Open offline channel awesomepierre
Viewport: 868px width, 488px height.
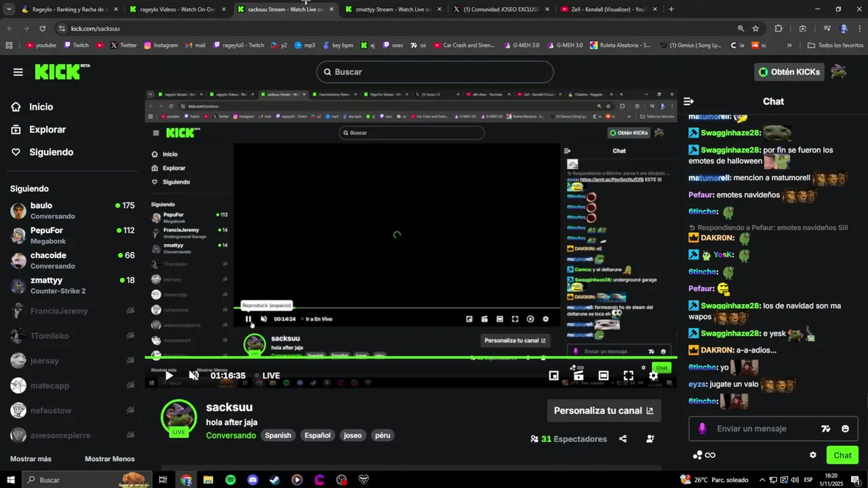point(73,435)
